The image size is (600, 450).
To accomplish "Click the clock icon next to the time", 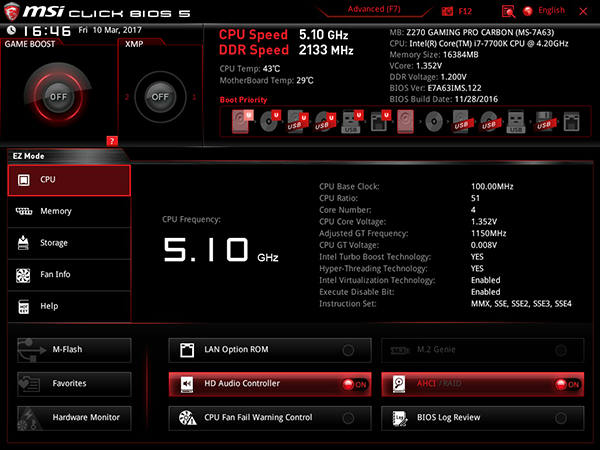I will (11, 30).
